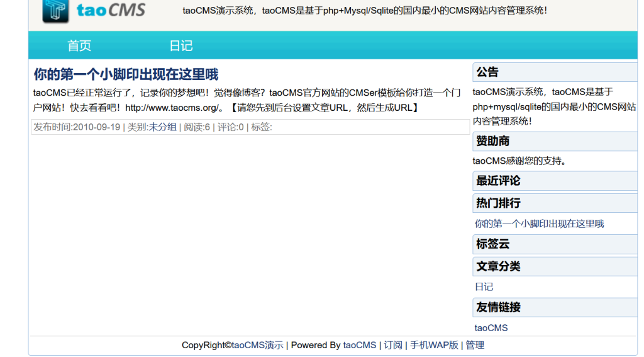Click the article body text mentioning http://www.taocms.org/
The height and width of the screenshot is (357, 644).
[x=247, y=100]
